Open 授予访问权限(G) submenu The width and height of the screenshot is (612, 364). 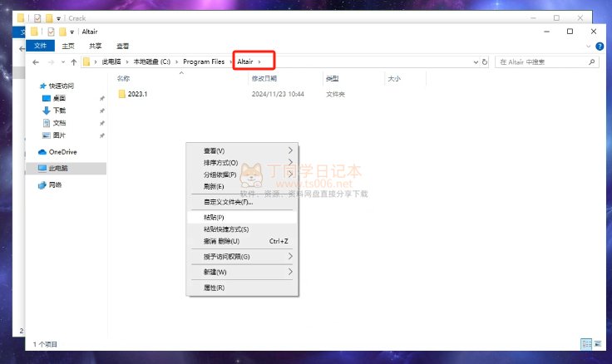(242, 257)
